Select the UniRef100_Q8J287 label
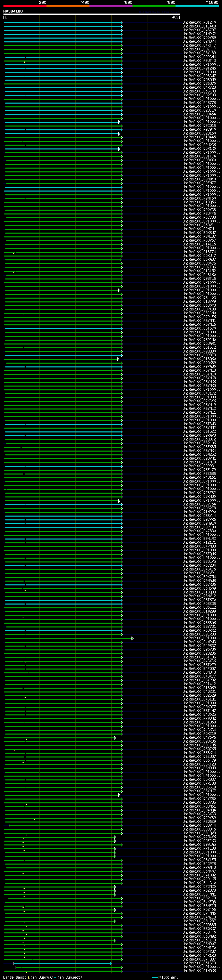The image size is (222, 980). point(199,921)
